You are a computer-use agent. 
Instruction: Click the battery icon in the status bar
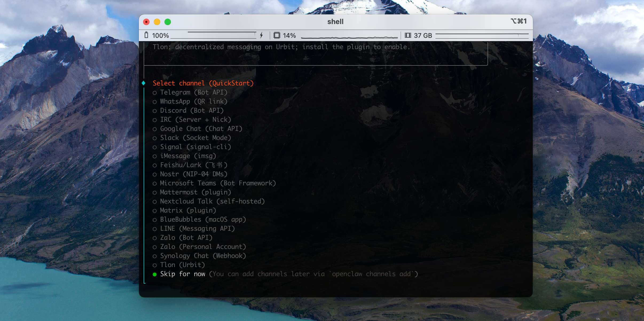point(147,35)
